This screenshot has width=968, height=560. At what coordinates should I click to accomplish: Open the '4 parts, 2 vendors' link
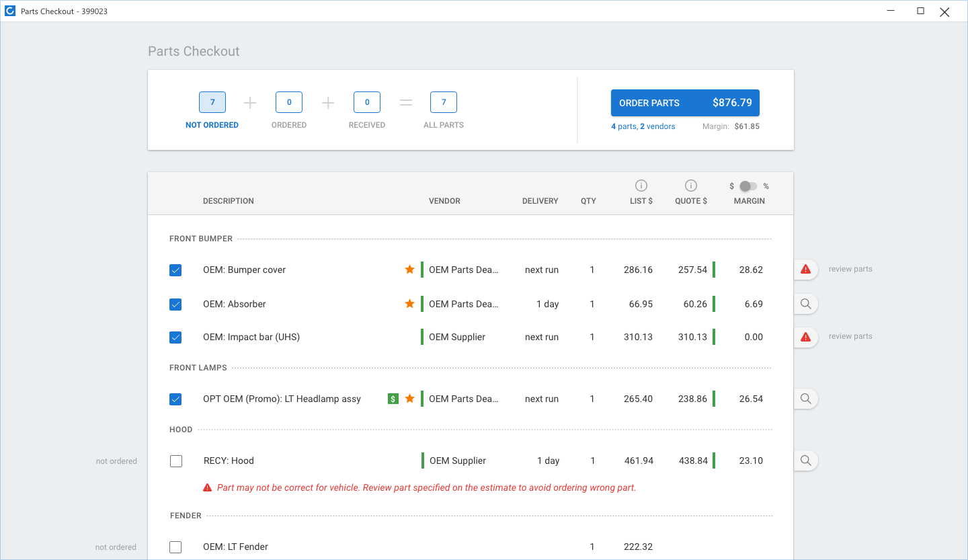(643, 126)
